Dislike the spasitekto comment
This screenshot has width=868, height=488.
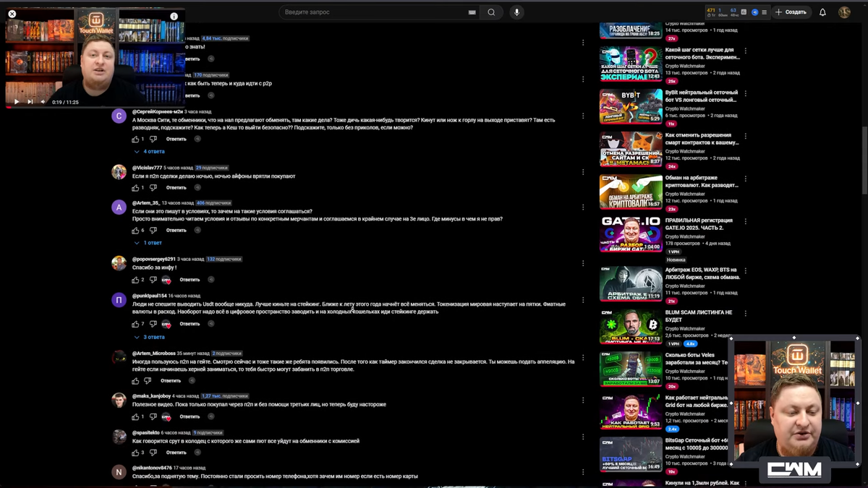point(154,453)
